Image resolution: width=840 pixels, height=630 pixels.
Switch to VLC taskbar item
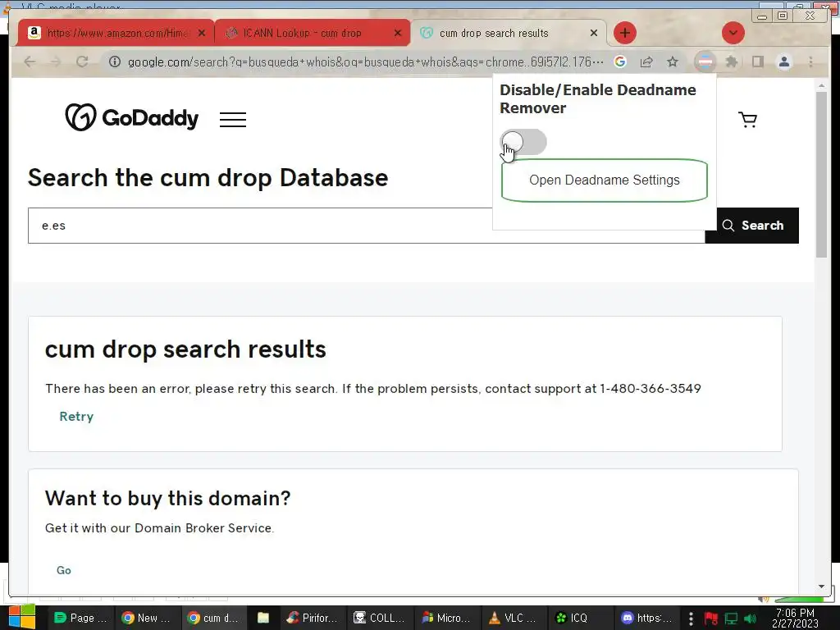513,619
